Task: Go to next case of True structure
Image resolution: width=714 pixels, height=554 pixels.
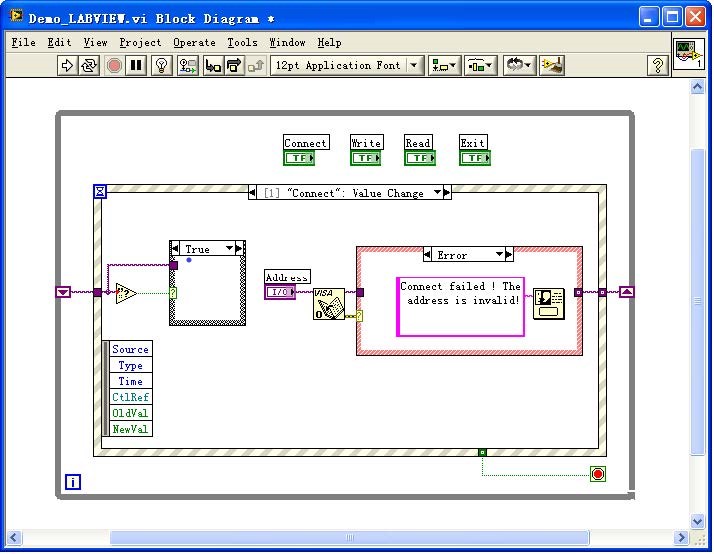Action: pyautogui.click(x=240, y=249)
